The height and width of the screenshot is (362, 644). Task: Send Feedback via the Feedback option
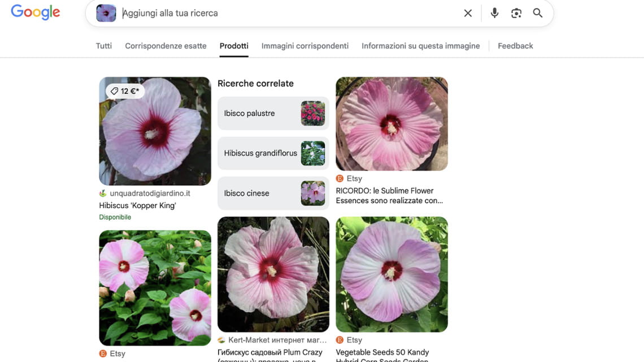coord(515,45)
